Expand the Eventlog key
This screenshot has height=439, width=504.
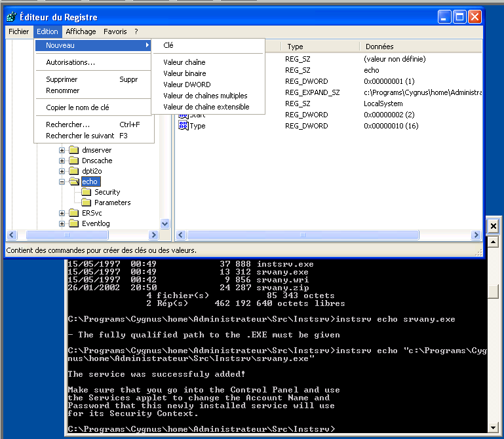62,224
